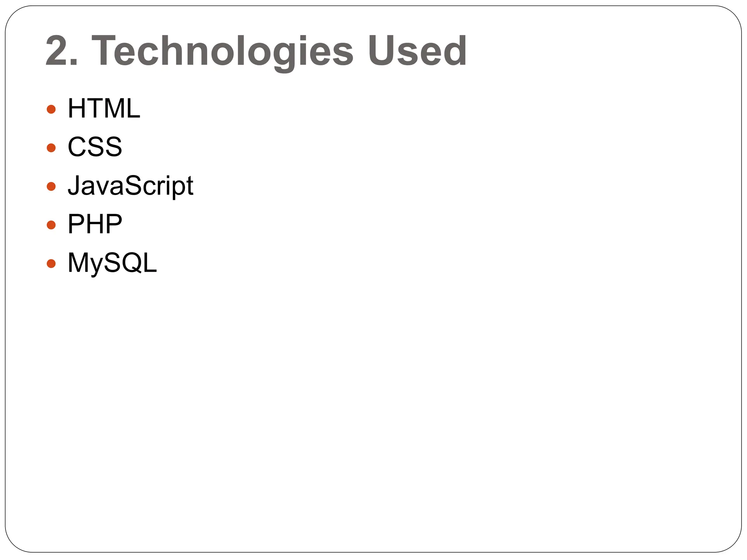The height and width of the screenshot is (560, 747).
Task: Click the orange bullet beside HTML
Action: point(51,109)
